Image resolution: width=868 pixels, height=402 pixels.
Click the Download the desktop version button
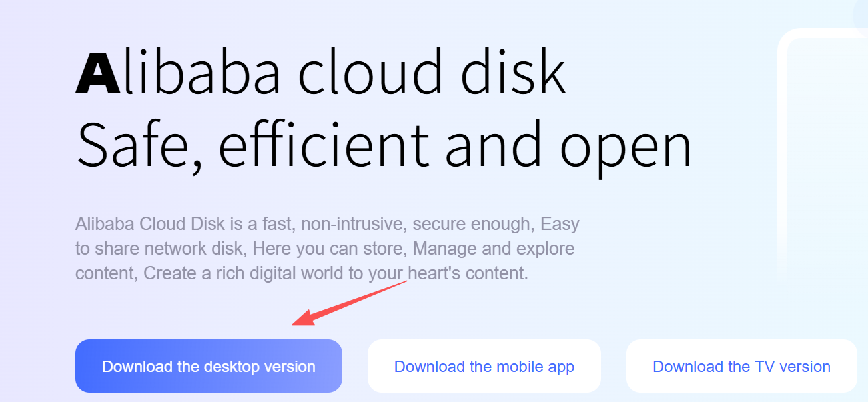tap(209, 366)
